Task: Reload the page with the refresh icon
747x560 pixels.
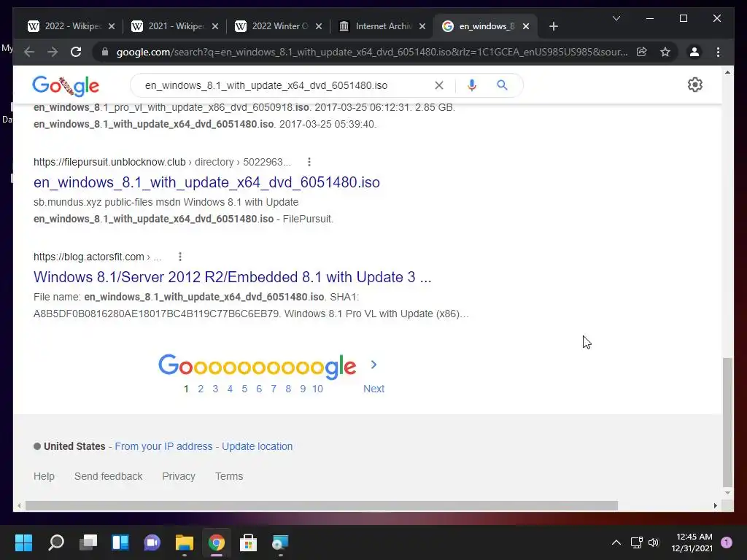Action: pos(76,52)
